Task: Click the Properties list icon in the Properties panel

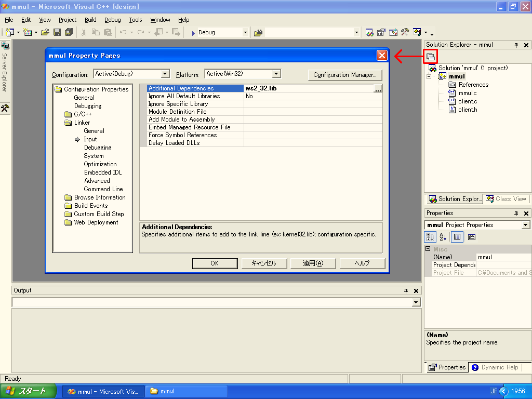Action: coord(457,237)
